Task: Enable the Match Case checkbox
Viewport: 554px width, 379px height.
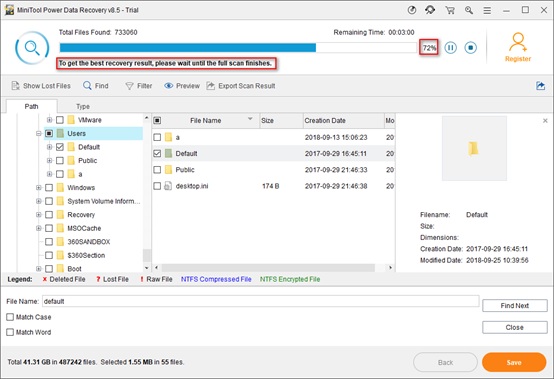Action: (x=10, y=317)
